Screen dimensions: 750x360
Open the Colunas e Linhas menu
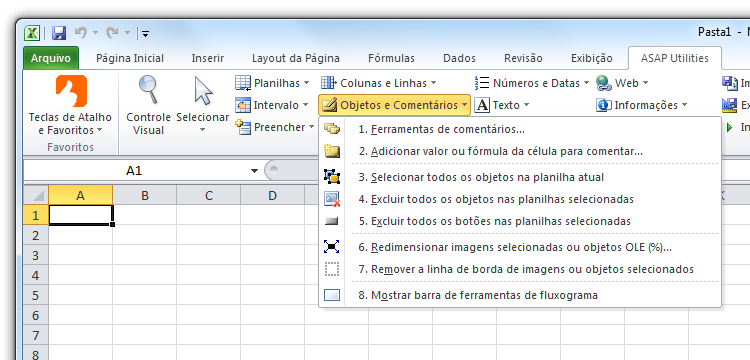click(379, 83)
